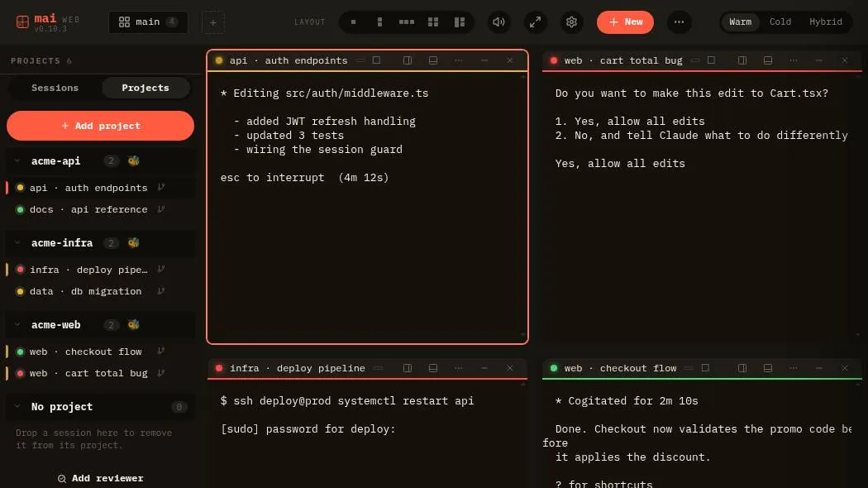This screenshot has width=868, height=488.
Task: Select the single-pane layout icon
Action: coord(353,22)
